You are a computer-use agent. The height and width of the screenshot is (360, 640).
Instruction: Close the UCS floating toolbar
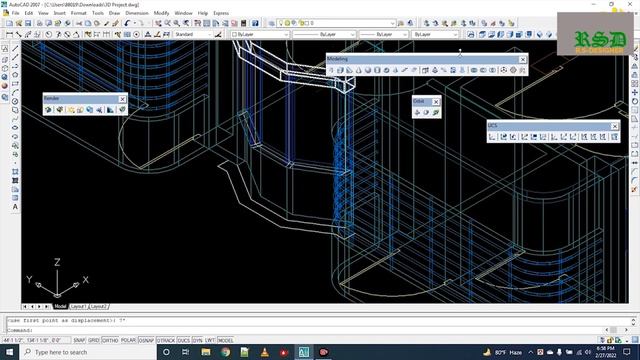(615, 126)
